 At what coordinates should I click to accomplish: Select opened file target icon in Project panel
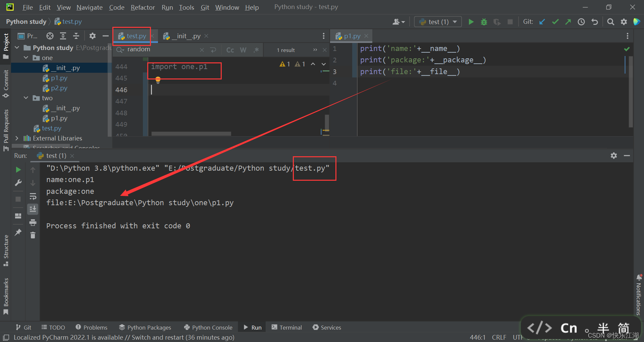50,36
